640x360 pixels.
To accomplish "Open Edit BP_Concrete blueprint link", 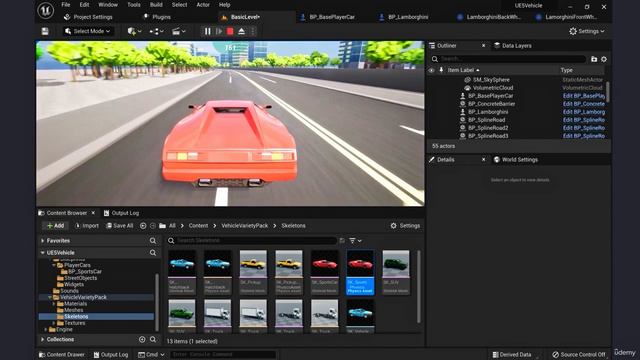I will [584, 104].
